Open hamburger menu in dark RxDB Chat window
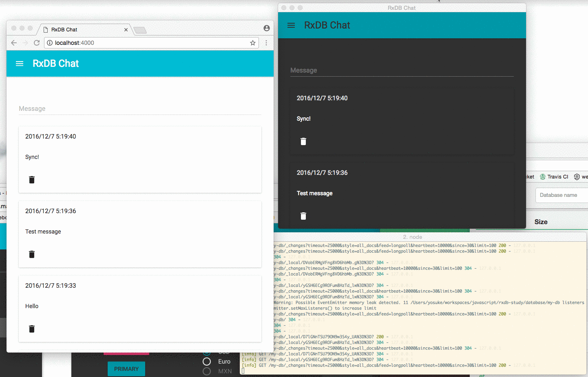The height and width of the screenshot is (377, 588). click(x=291, y=25)
